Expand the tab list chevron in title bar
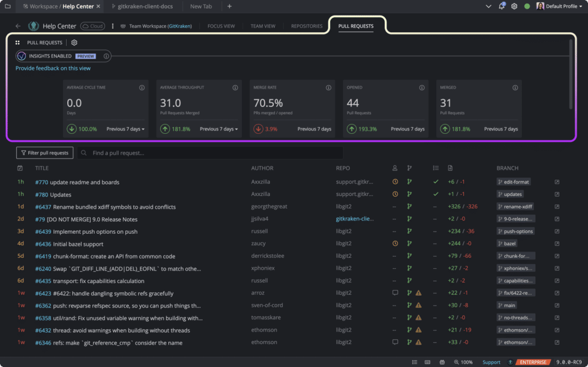The height and width of the screenshot is (367, 588). [x=488, y=6]
